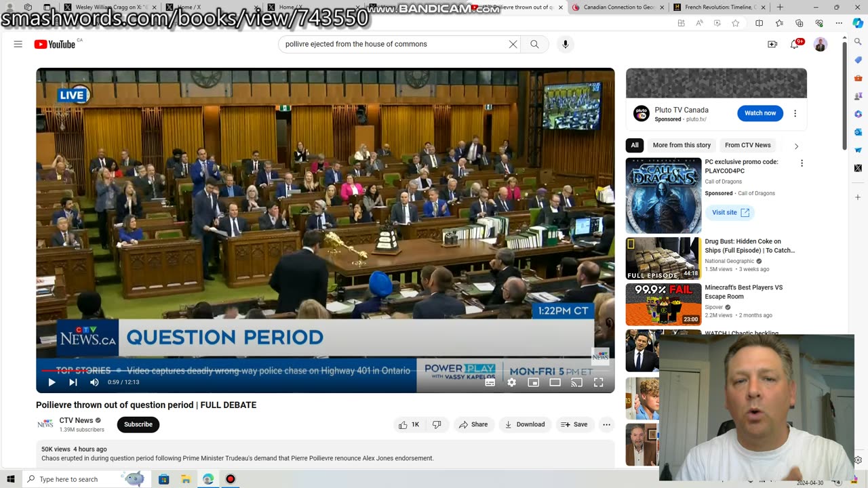Enter full screen mode
This screenshot has width=868, height=488.
pos(598,382)
